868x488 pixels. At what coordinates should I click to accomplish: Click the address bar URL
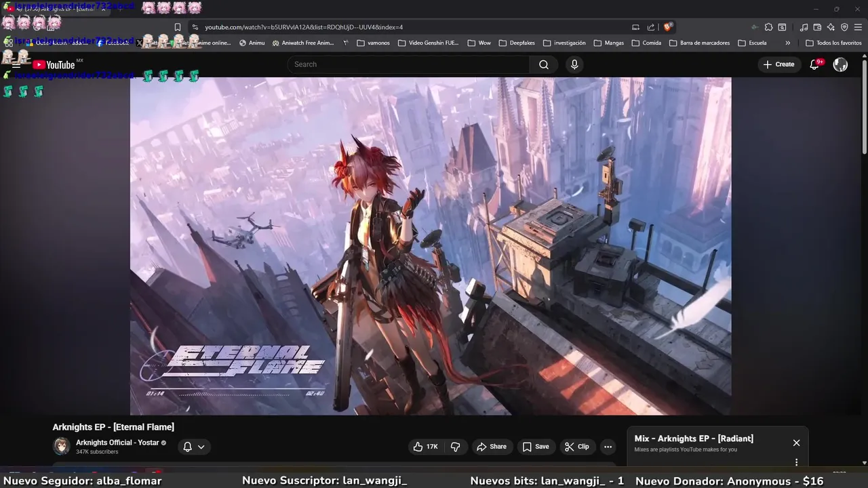(x=304, y=27)
